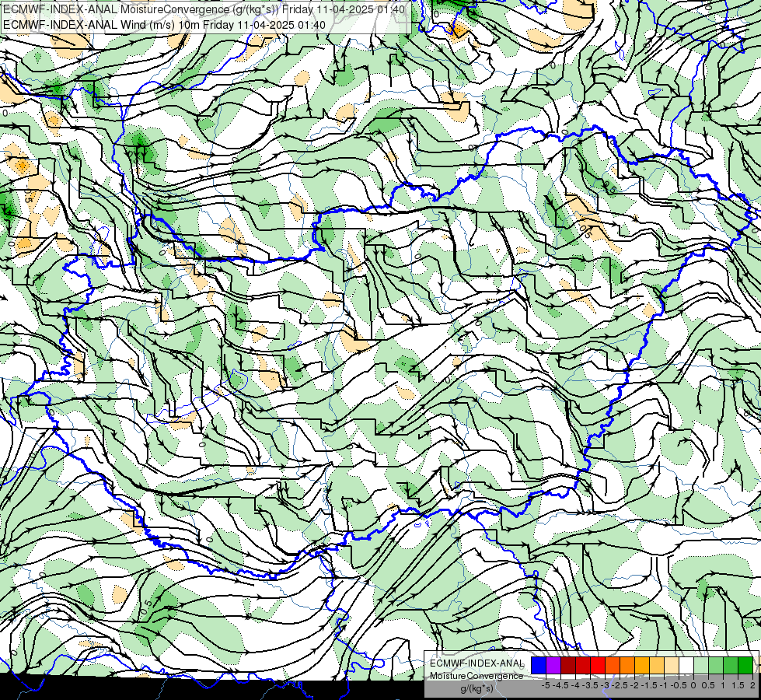Click the MoistureConvergence label in the legend
Image resolution: width=761 pixels, height=700 pixels.
tap(476, 676)
